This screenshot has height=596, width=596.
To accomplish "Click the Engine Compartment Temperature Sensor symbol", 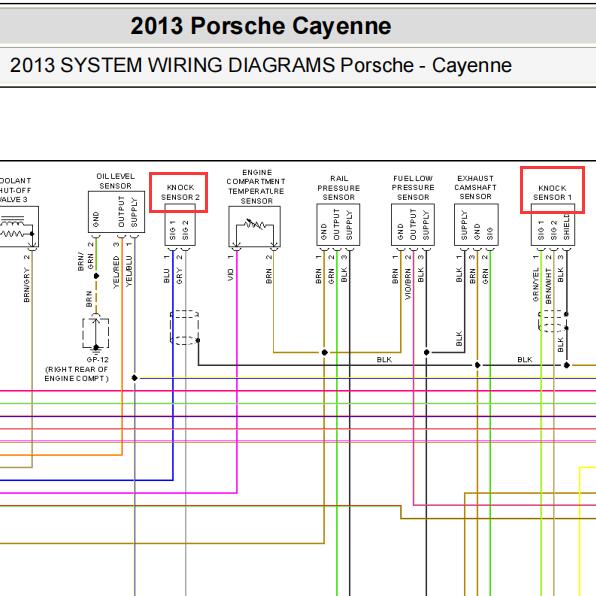I will [x=255, y=227].
